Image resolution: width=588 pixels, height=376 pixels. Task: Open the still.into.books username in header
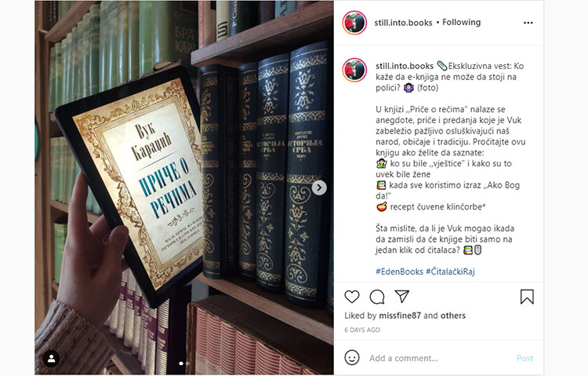pyautogui.click(x=403, y=23)
